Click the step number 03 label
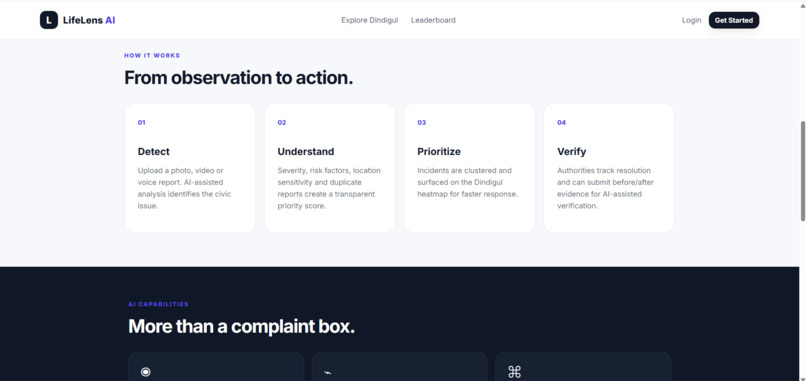 [422, 122]
